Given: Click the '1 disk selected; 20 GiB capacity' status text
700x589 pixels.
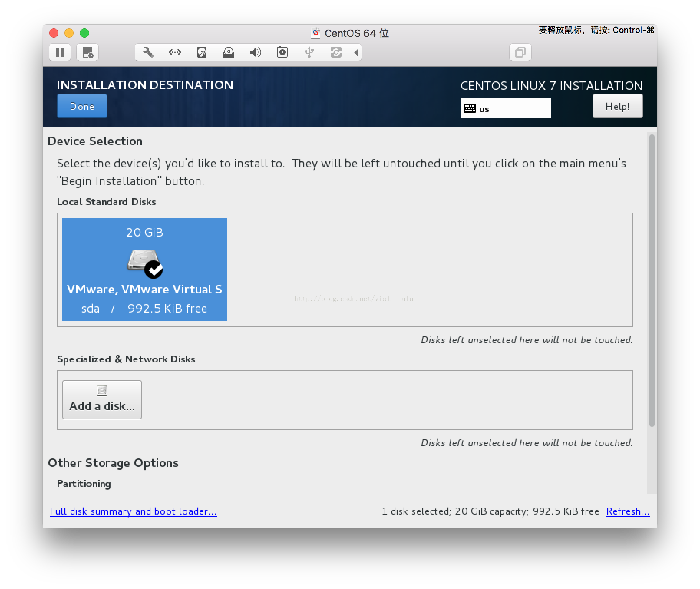Looking at the screenshot, I should coord(490,511).
